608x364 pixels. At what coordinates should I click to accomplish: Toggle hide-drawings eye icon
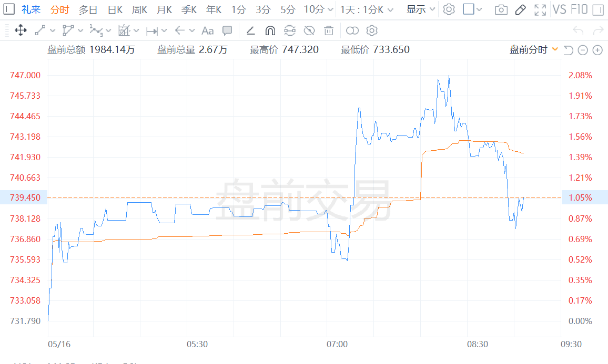click(x=309, y=31)
